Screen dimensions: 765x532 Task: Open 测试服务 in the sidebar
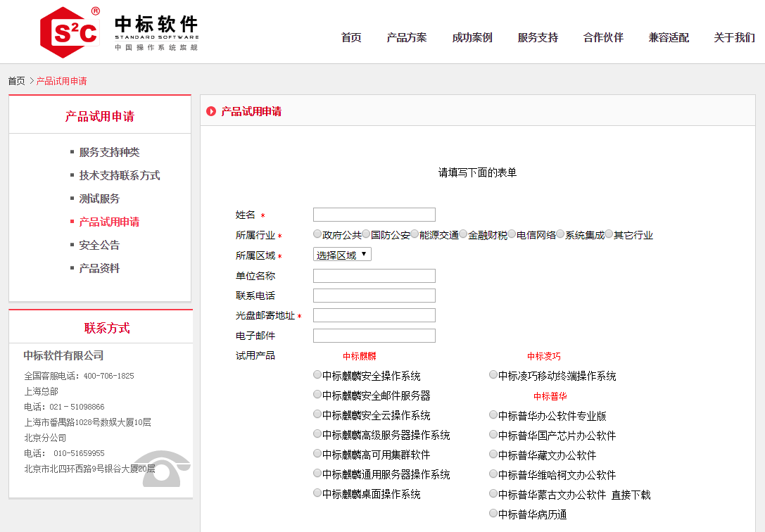click(x=99, y=198)
